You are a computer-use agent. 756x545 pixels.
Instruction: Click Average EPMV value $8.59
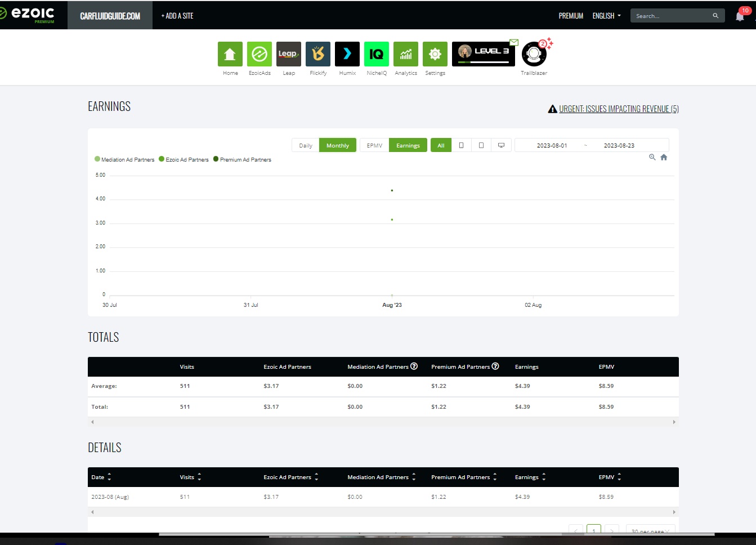[606, 386]
